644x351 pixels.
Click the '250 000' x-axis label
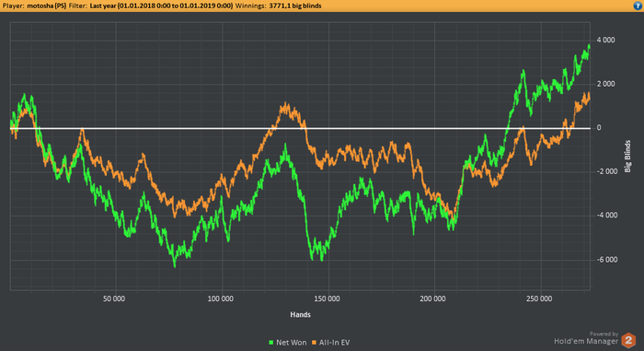point(539,298)
